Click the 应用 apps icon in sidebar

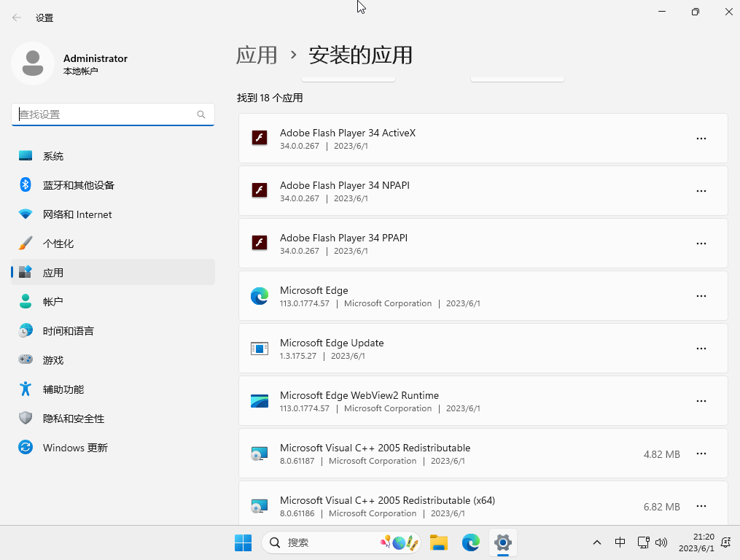(26, 272)
